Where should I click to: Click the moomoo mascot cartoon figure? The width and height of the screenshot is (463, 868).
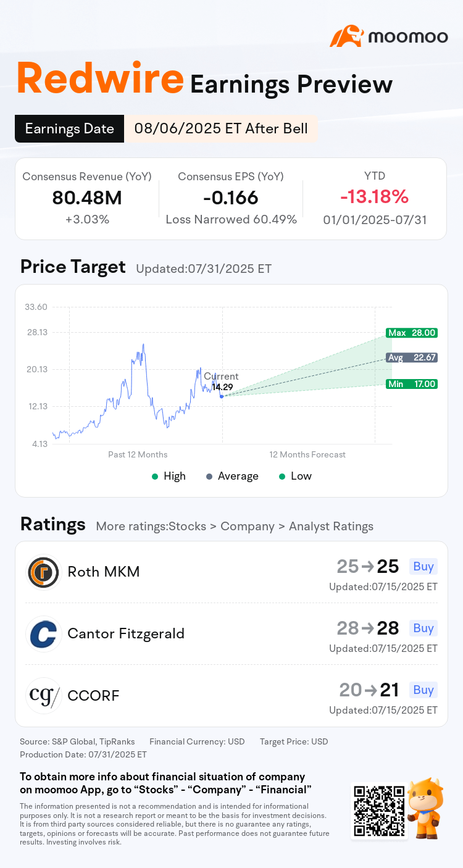[427, 807]
